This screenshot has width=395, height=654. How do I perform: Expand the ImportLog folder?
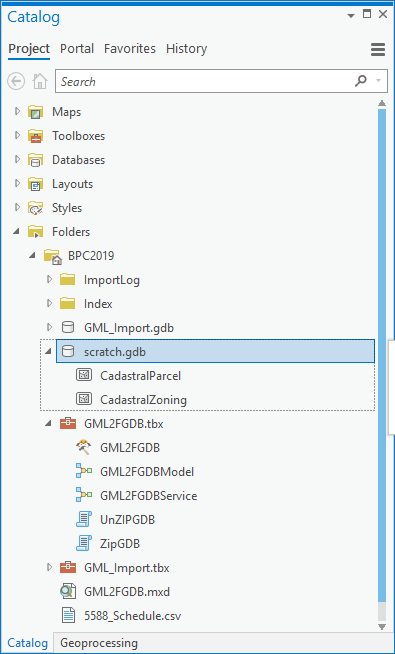coord(49,279)
